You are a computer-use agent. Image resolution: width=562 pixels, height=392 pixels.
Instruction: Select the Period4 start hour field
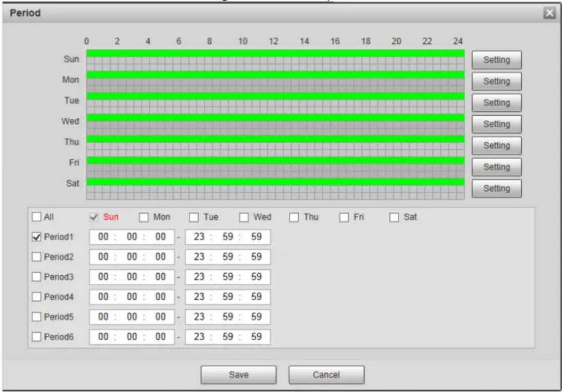(x=103, y=297)
